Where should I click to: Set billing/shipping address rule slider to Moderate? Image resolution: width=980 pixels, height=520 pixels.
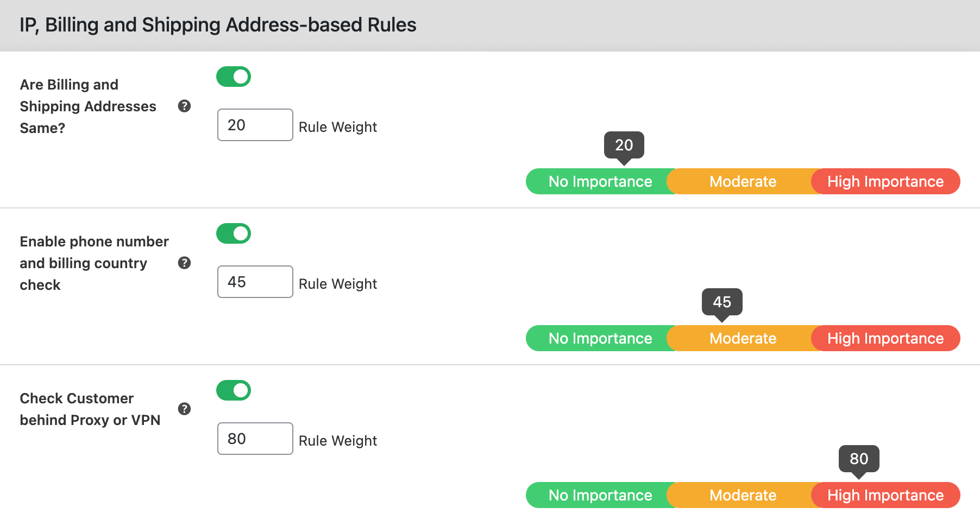[x=743, y=181]
